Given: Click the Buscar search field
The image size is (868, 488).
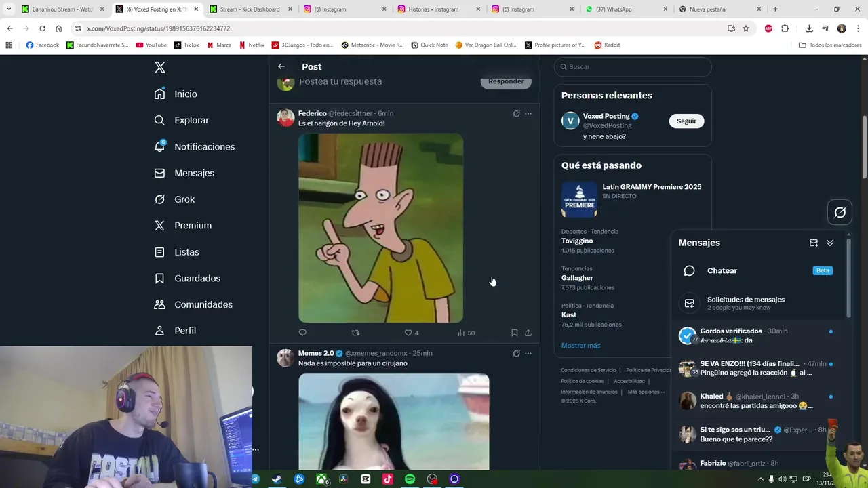Looking at the screenshot, I should (x=633, y=67).
